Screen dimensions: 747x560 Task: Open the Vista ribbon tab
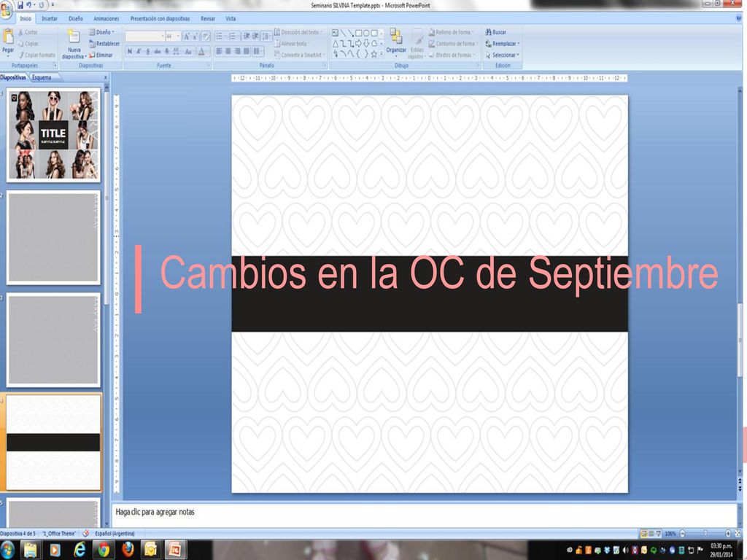(231, 18)
